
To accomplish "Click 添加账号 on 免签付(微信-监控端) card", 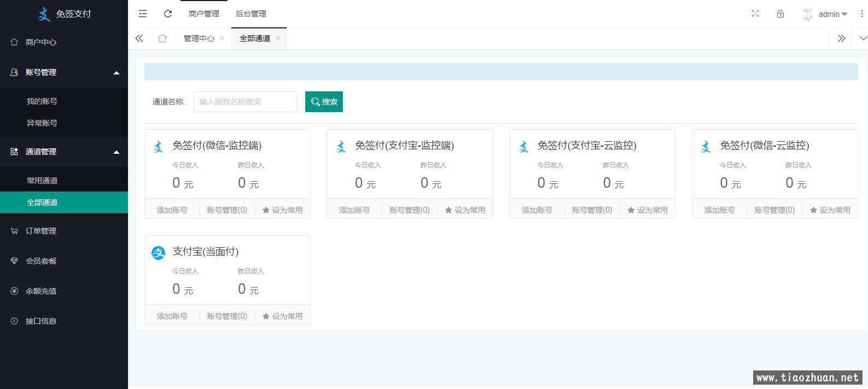I will pyautogui.click(x=172, y=210).
